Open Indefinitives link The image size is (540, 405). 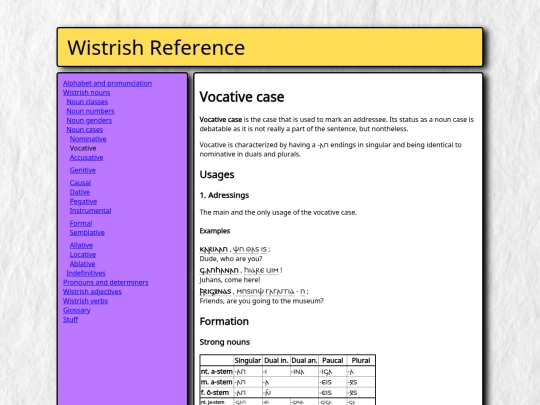(x=86, y=273)
